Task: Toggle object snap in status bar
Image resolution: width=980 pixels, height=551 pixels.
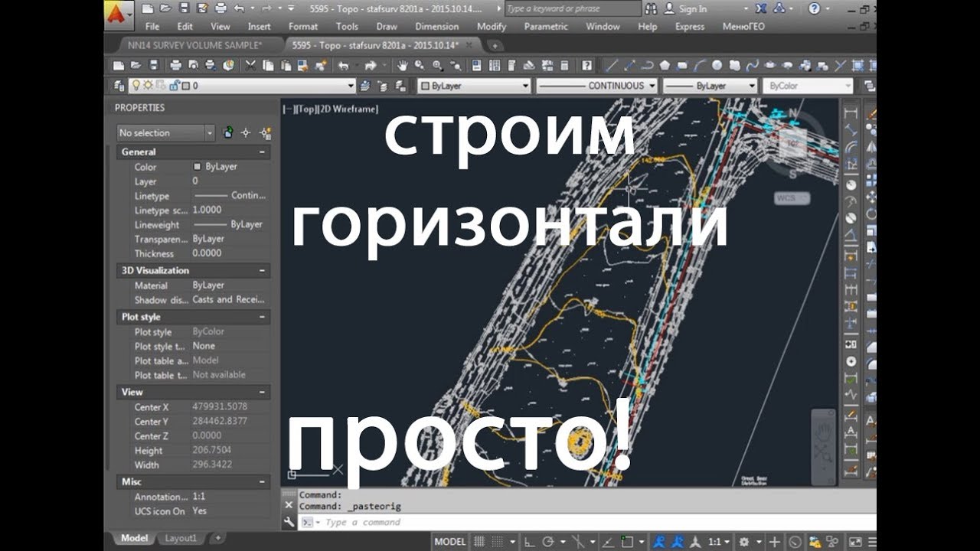Action: [626, 542]
